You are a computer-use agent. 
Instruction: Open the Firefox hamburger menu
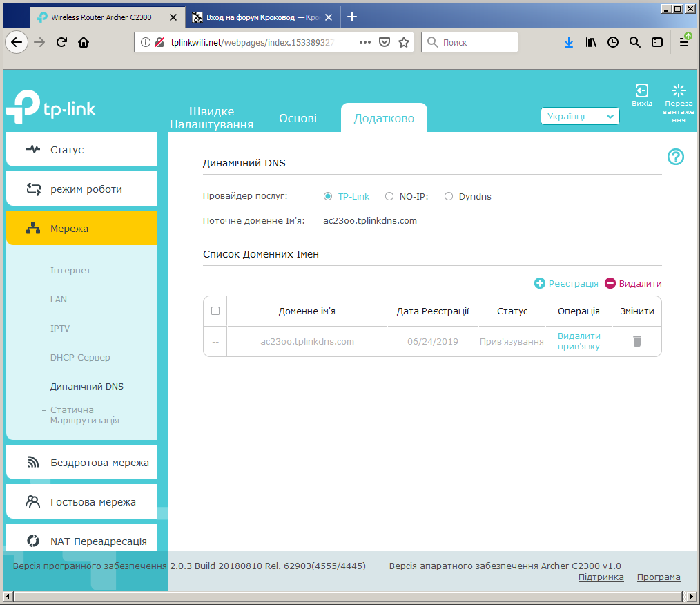point(683,42)
